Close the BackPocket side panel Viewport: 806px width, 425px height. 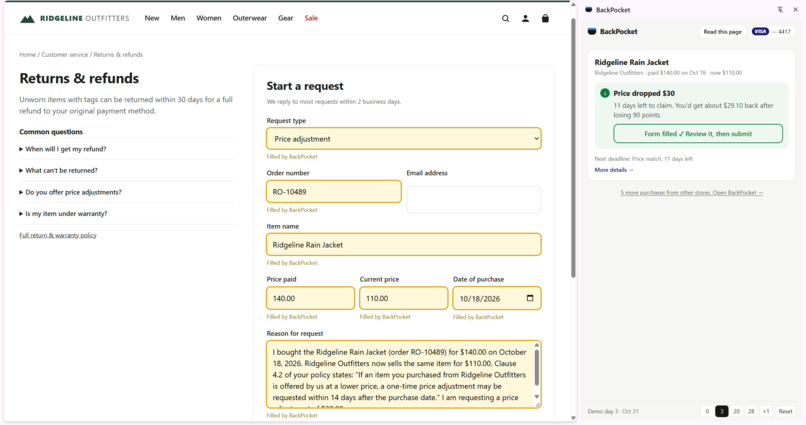click(795, 10)
